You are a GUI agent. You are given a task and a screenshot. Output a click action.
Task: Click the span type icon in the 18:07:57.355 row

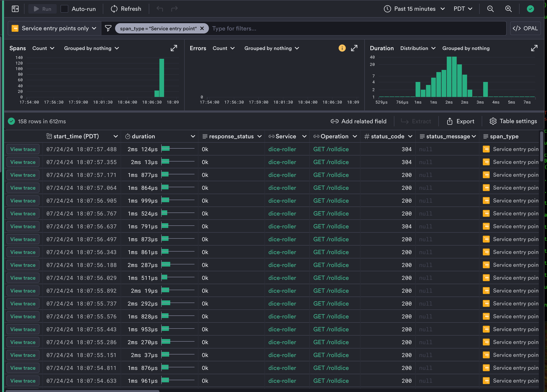[x=486, y=162]
